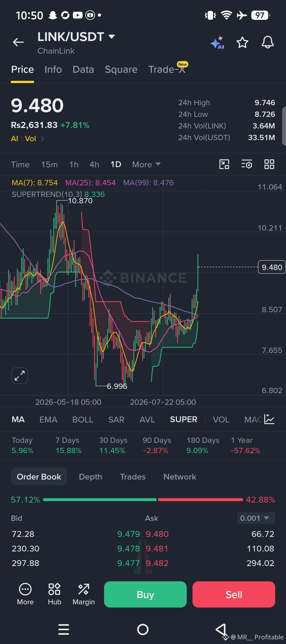Add LINK/USDT to favorites star
This screenshot has height=644, width=286.
(x=242, y=42)
